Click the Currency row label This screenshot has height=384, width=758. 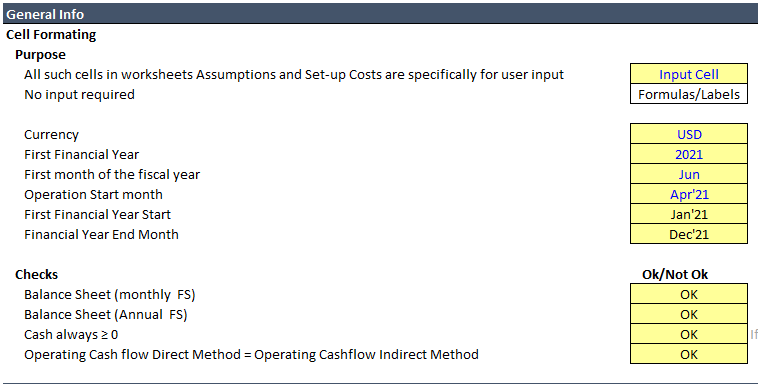[x=51, y=134]
